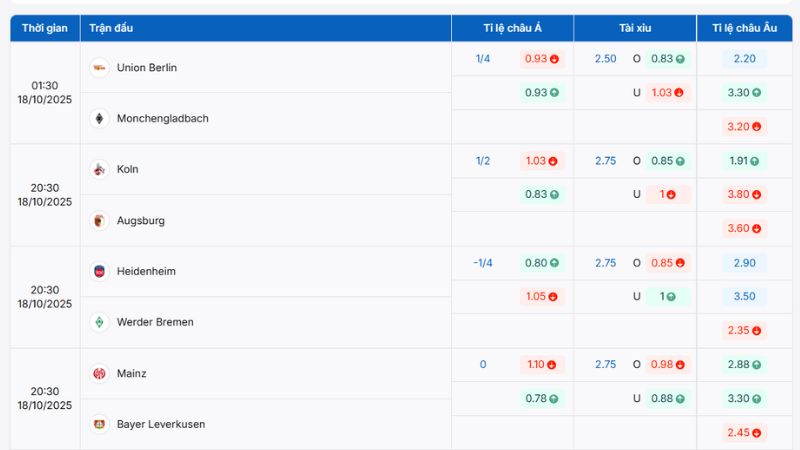Viewport: 800px width, 450px height.
Task: Click the Union Berlin team logo
Action: pos(99,68)
